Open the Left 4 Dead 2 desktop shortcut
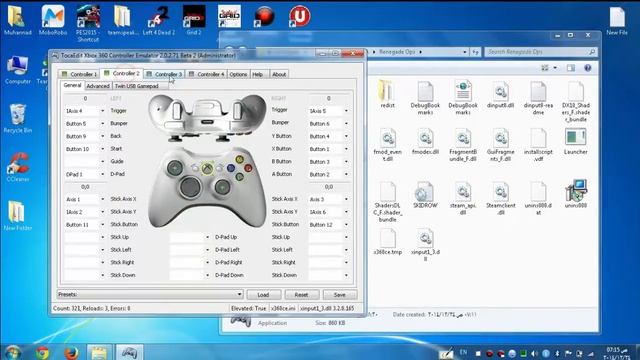This screenshot has width=640, height=360. coord(159,20)
